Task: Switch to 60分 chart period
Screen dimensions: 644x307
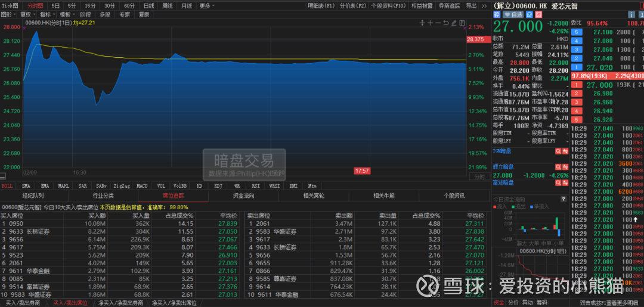Action: (x=129, y=6)
